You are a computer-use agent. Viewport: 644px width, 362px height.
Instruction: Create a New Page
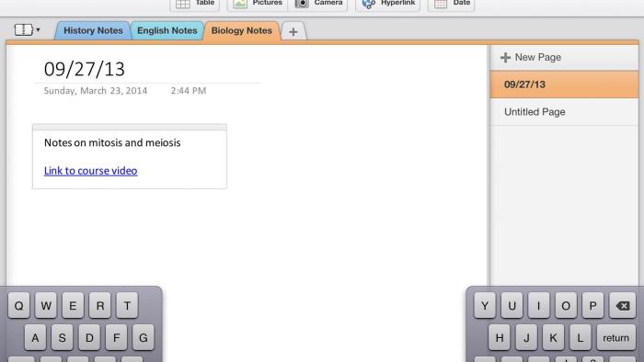(564, 57)
